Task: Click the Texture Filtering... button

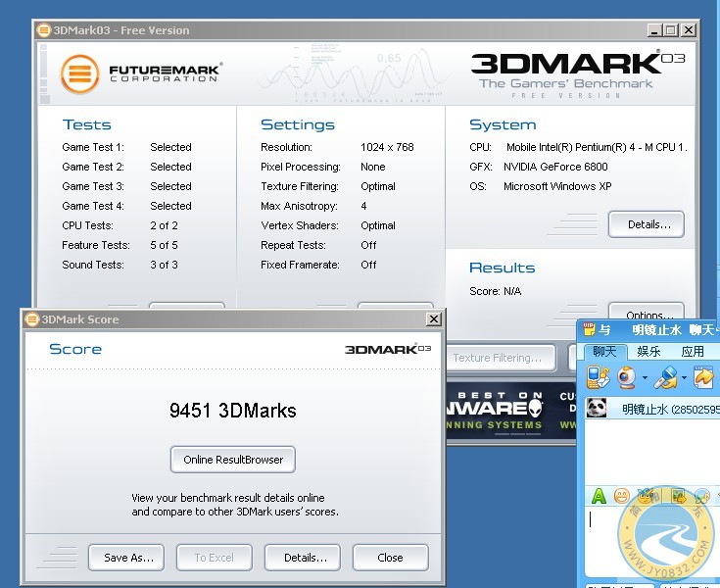Action: [x=500, y=358]
